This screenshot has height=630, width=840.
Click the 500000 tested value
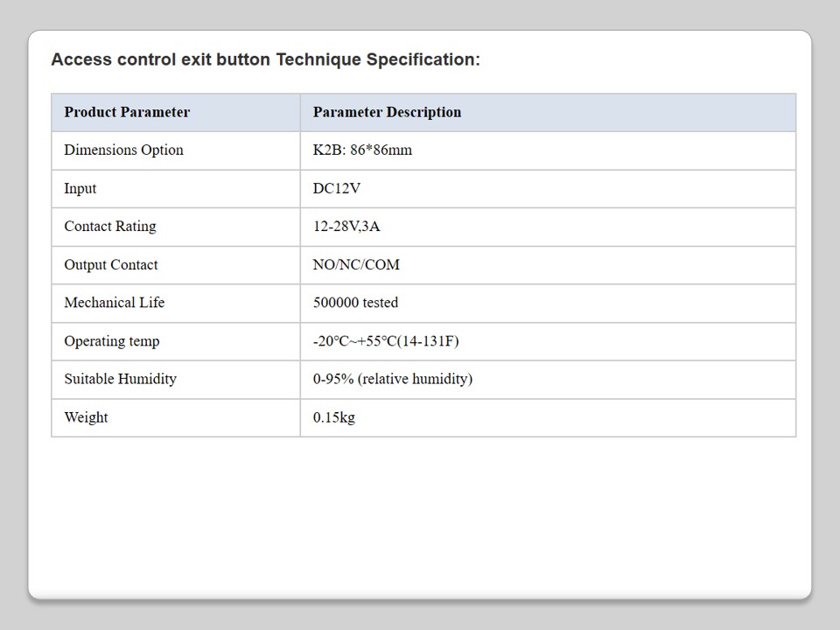click(x=355, y=302)
